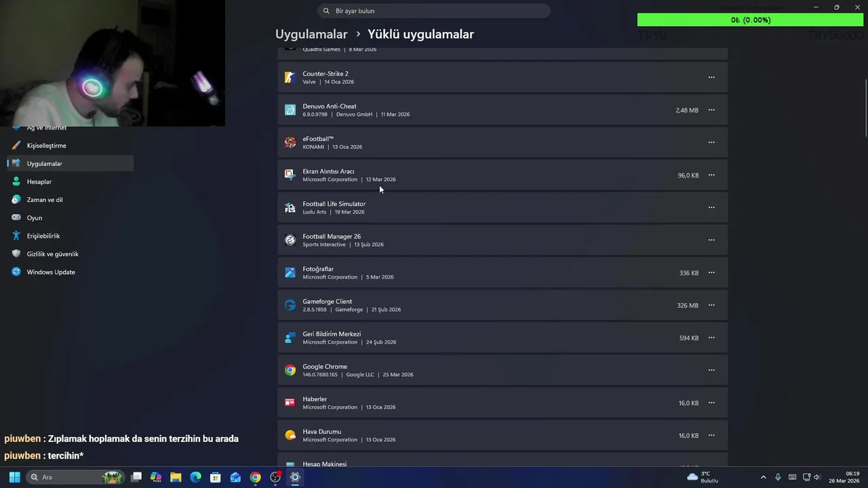Open the Windows Start menu
The height and width of the screenshot is (488, 868).
[14, 477]
